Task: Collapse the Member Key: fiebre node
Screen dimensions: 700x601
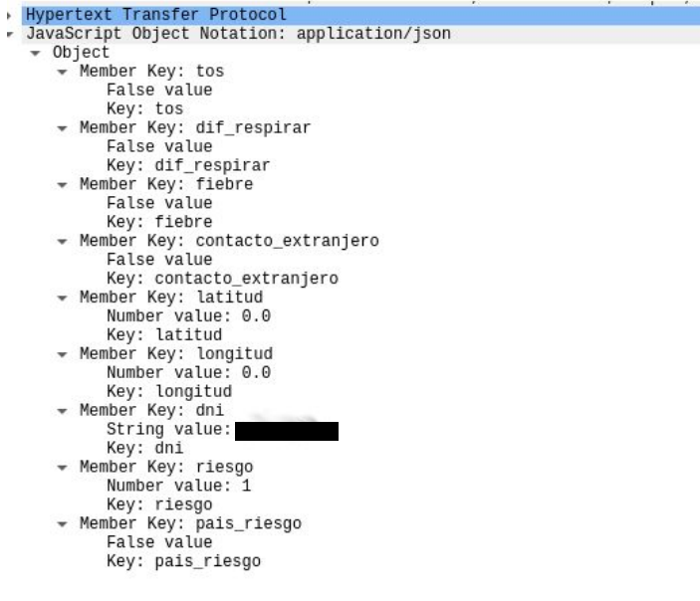Action: [x=62, y=185]
